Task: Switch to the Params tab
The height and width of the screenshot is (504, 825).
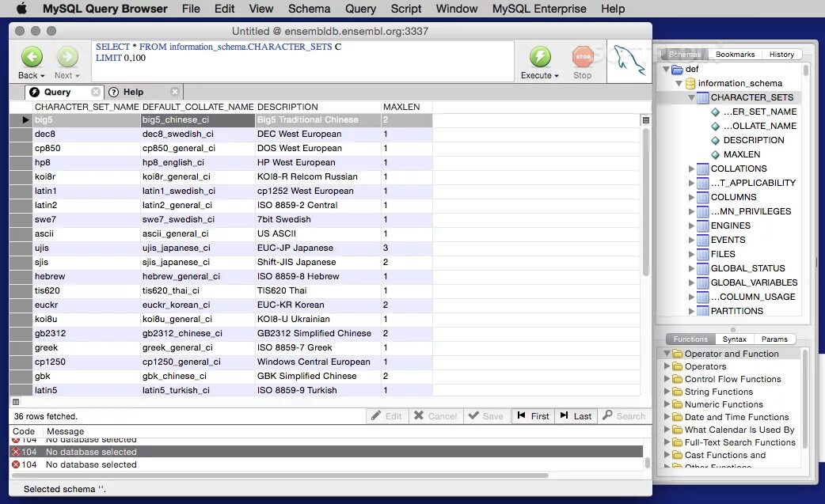Action: pos(774,339)
